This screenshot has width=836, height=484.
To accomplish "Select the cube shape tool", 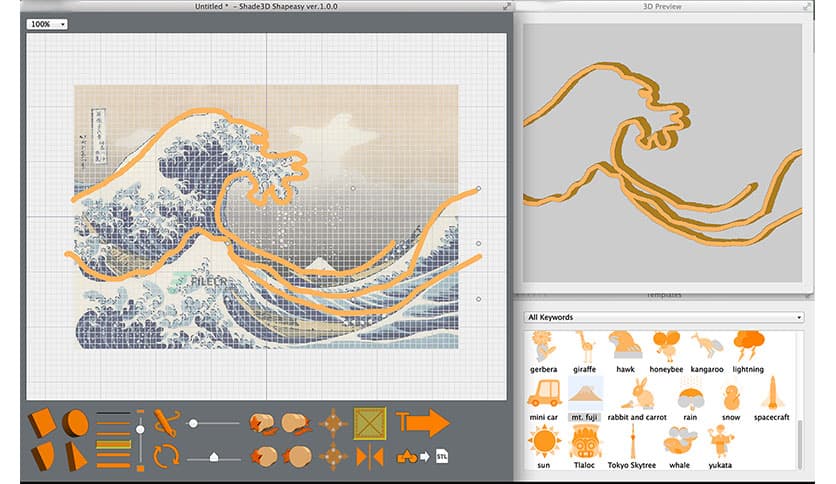I will click(42, 422).
